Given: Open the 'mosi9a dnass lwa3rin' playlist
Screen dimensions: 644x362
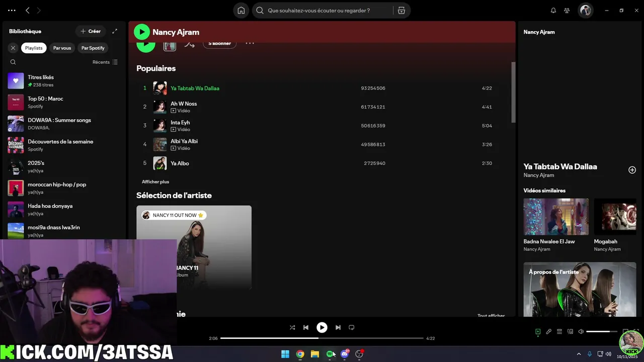Looking at the screenshot, I should 64,231.
